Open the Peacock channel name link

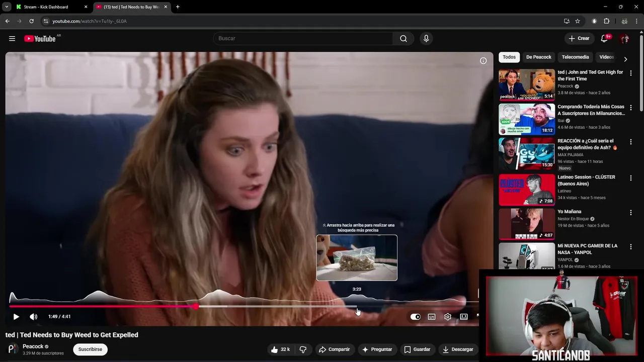pyautogui.click(x=33, y=346)
